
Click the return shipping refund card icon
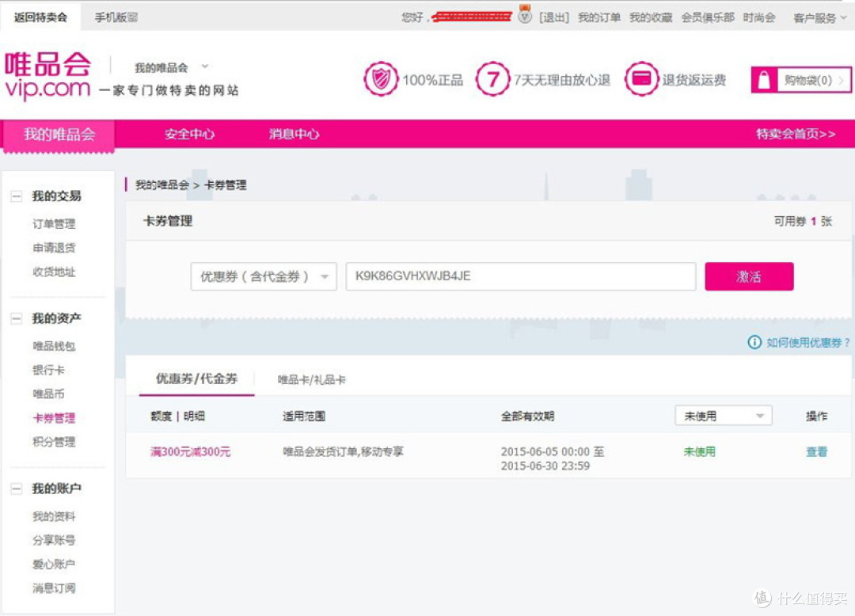641,79
